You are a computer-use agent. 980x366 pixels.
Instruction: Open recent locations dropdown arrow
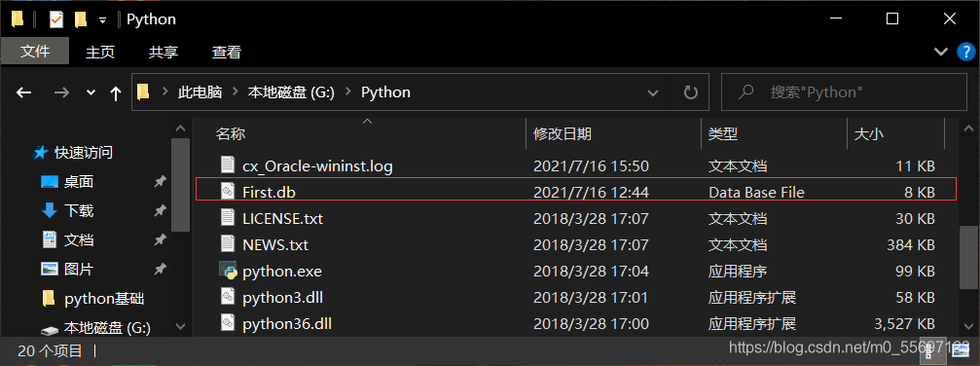click(91, 92)
